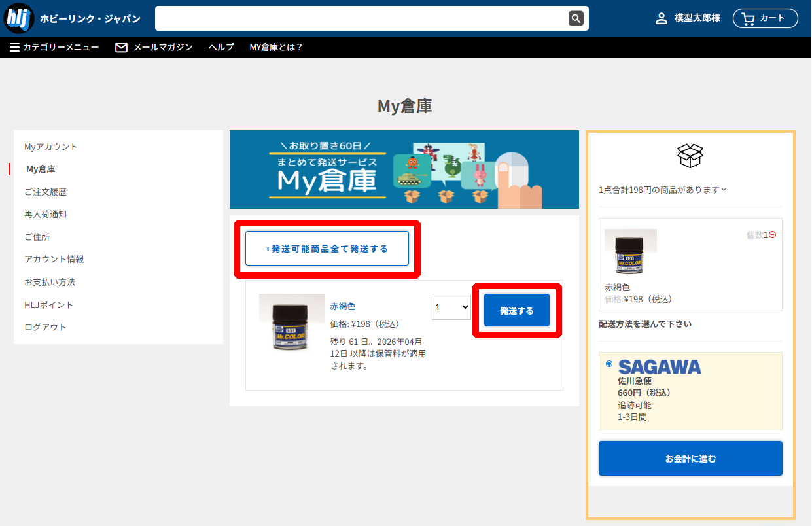Open the MY倉庫とは？ menu item
Viewport: 812px width, 526px height.
(275, 46)
